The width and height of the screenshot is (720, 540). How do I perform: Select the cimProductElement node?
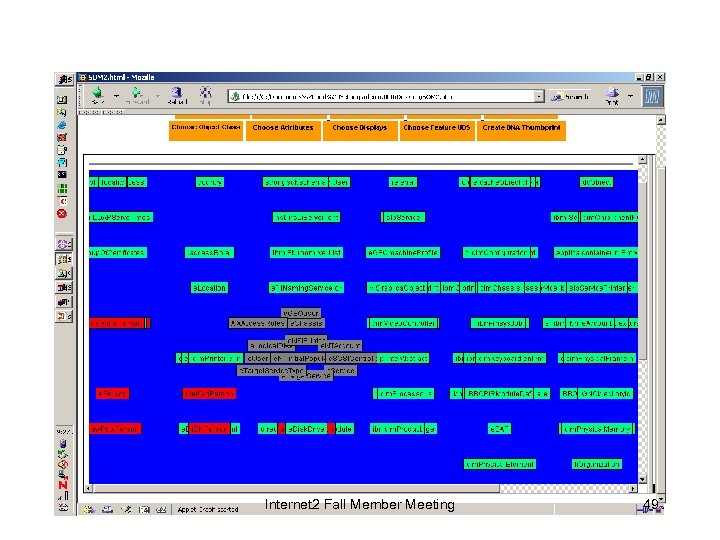coord(500,464)
